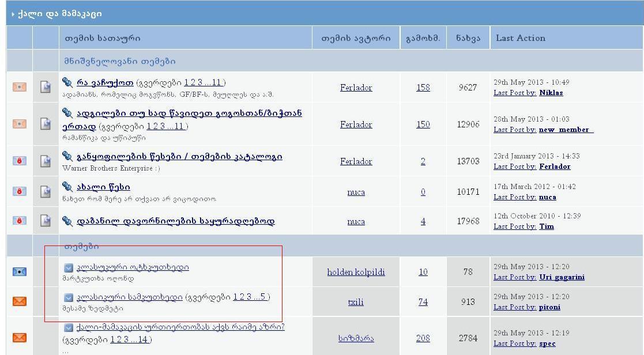
Task: Click the pin icon before ადგილები თუ სად წავიდეთ
Action: [67, 113]
